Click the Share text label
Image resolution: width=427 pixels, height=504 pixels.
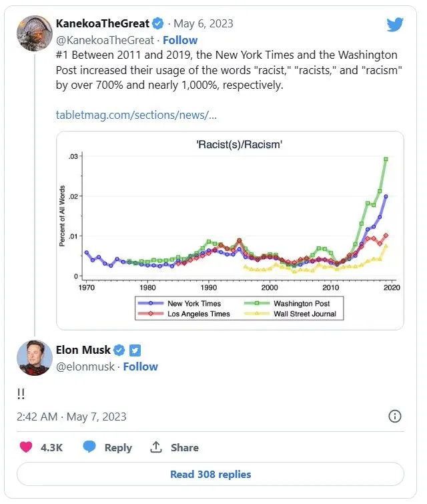(185, 448)
